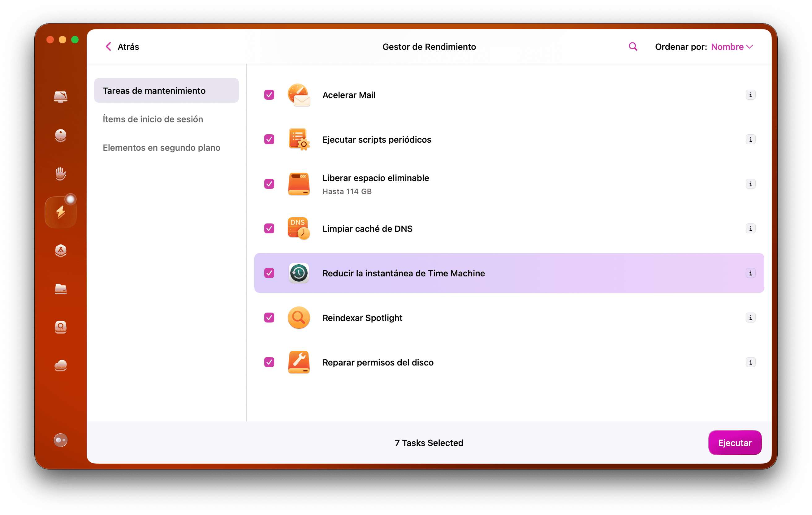Open the Ordenar por Nombre dropdown

(x=732, y=46)
